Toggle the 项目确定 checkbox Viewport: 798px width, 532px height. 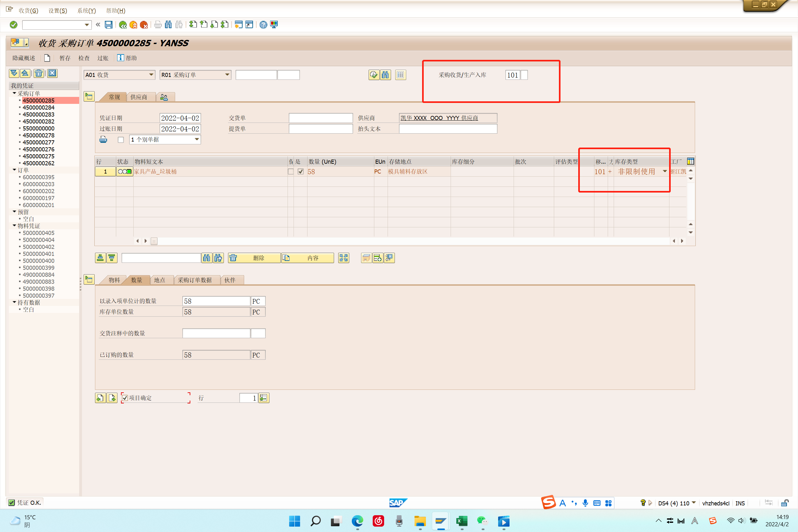tap(125, 398)
